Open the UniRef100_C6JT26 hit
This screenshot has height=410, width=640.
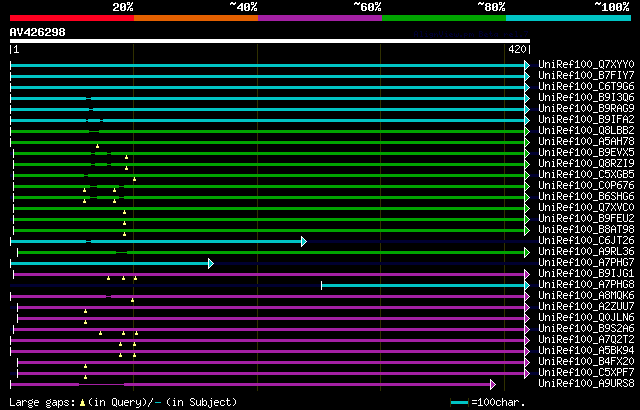coord(586,241)
